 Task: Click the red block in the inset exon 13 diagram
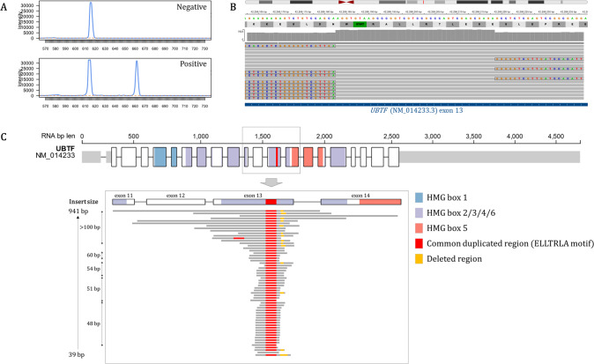271,202
